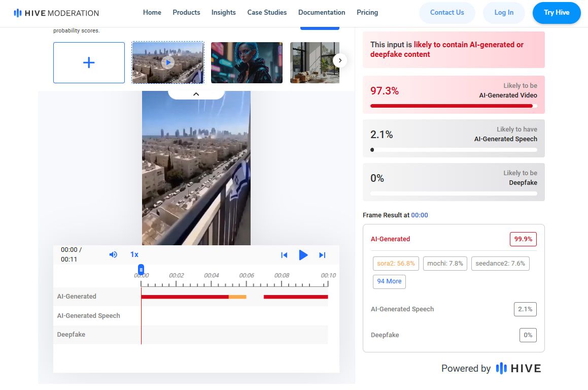The image size is (588, 390).
Task: Click the blue playhead handle on the timeline
Action: click(x=141, y=270)
